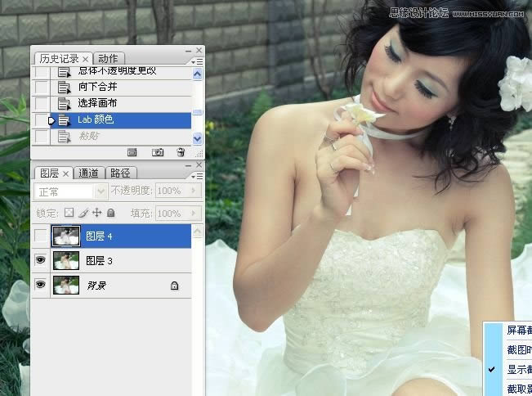Viewport: 532px width, 396px height.
Task: Show 图层 4 with its visibility box
Action: tap(41, 236)
